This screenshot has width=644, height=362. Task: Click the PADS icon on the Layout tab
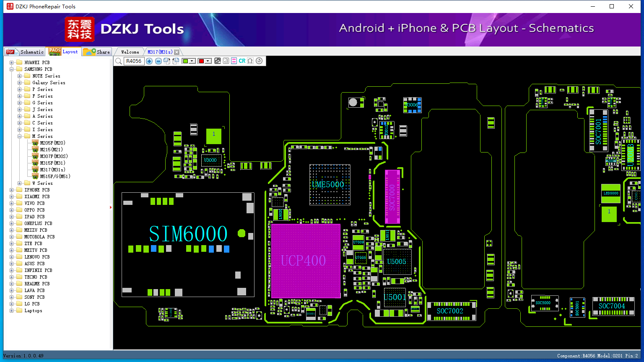click(55, 51)
